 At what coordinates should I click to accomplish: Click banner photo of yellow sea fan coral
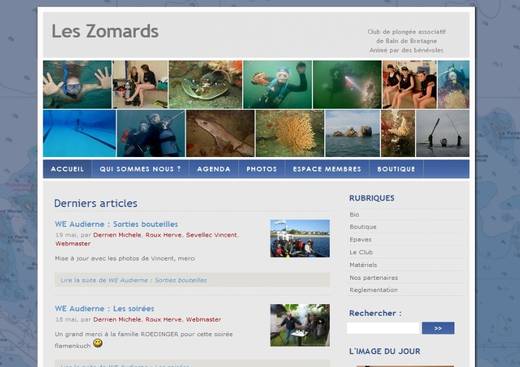coord(290,133)
